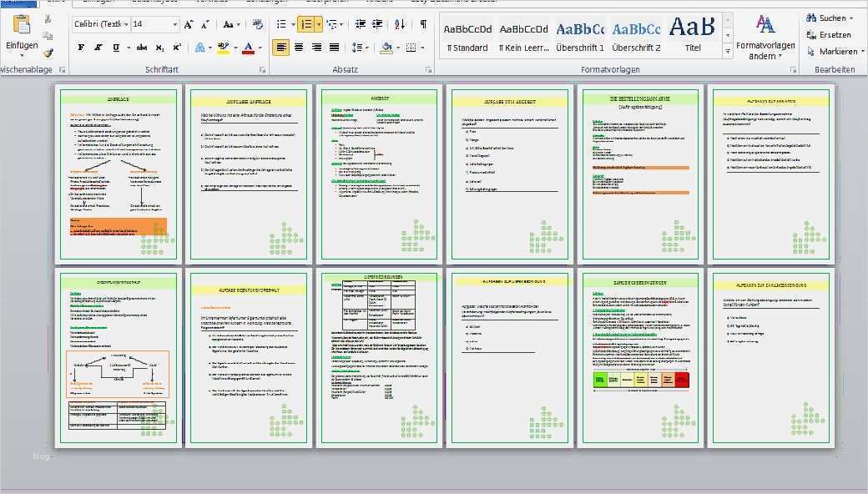Open the Change Case (Aa) icon
868x494 pixels.
click(x=228, y=24)
